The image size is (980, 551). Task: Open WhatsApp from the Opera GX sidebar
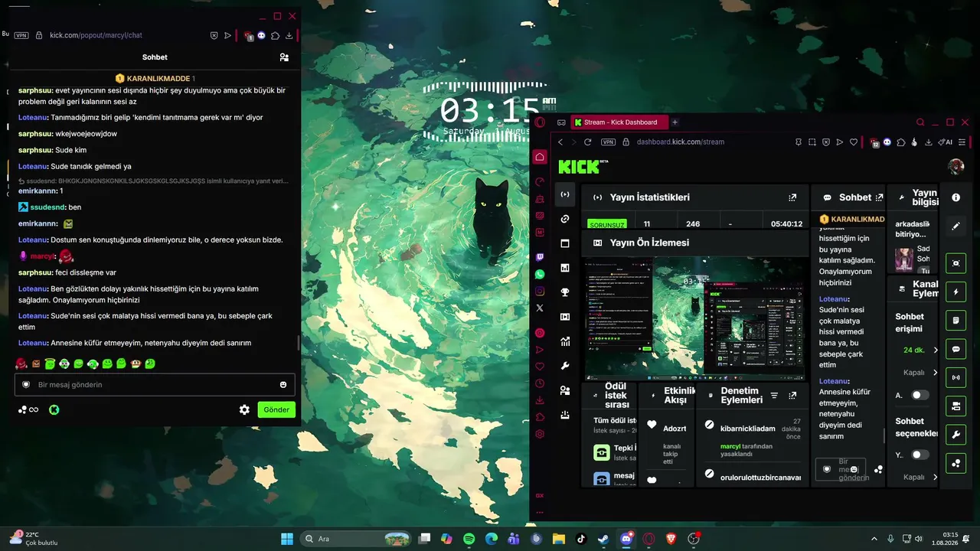click(x=540, y=274)
